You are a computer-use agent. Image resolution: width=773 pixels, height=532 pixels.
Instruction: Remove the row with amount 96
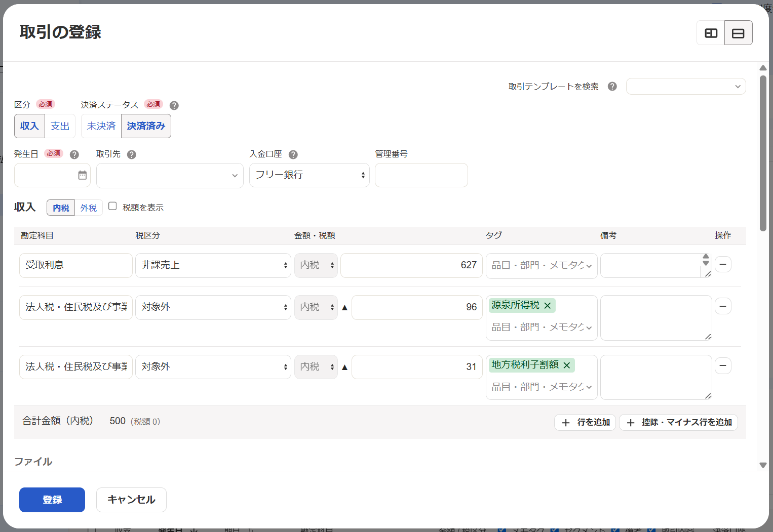pos(723,306)
